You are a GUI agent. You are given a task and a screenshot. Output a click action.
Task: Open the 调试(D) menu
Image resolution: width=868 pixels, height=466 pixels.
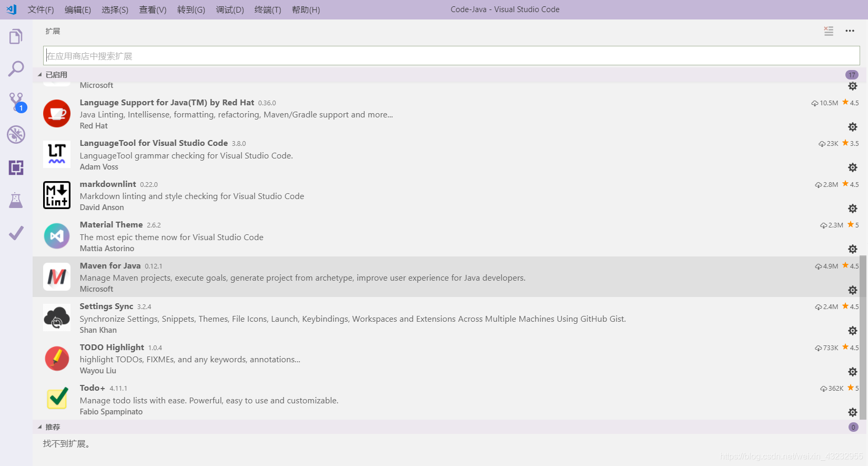coord(230,9)
